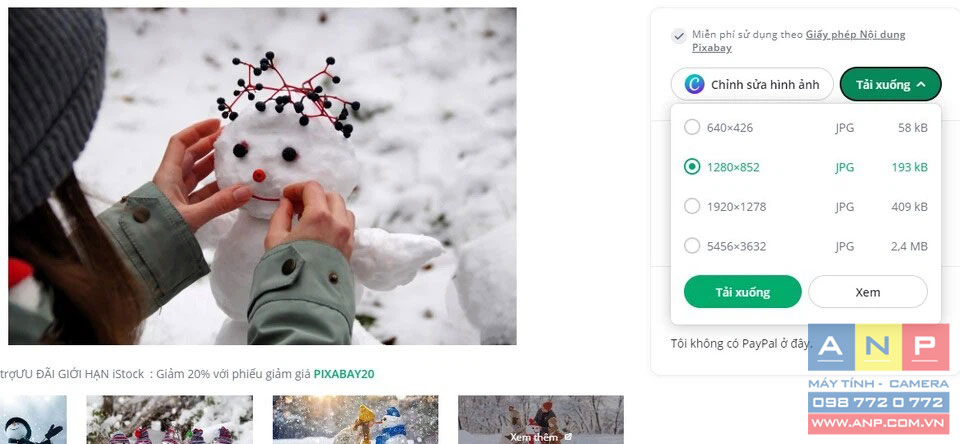Image resolution: width=960 pixels, height=444 pixels.
Task: Open the black snowman thumbnail
Action: coord(33,420)
